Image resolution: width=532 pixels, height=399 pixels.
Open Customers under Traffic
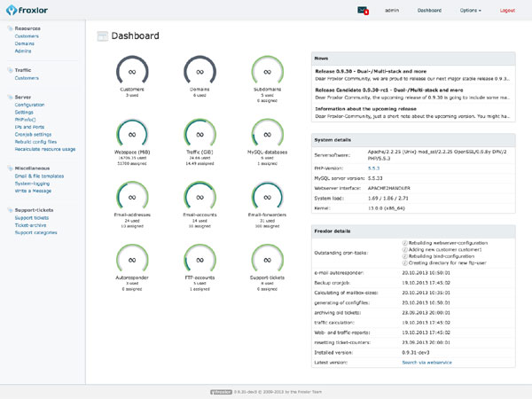[27, 78]
